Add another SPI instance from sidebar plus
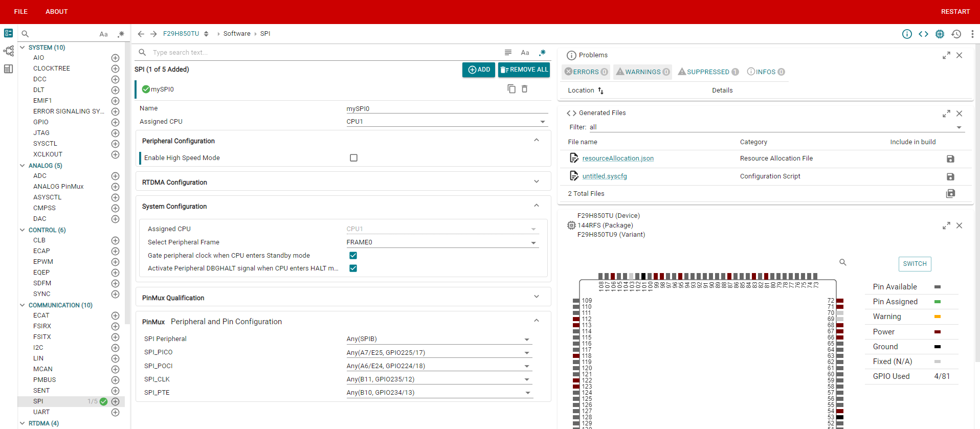This screenshot has height=429, width=980. coord(115,401)
